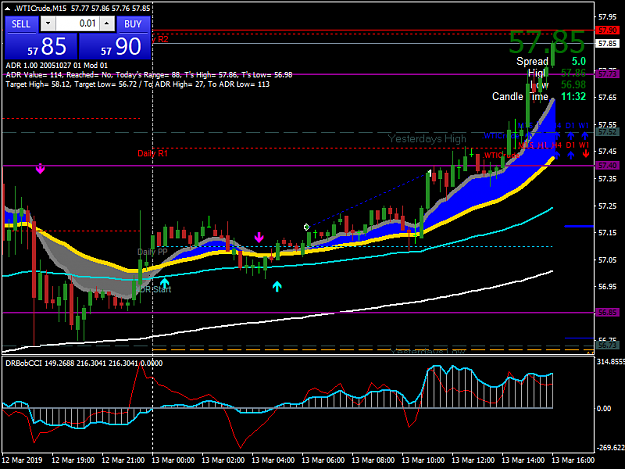Select cyan up arrow above DR Start label
Image resolution: width=625 pixels, height=469 pixels.
[x=164, y=283]
